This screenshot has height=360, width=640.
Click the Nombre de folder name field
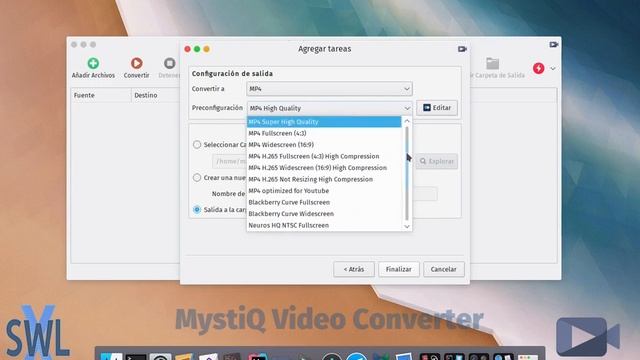coord(425,193)
